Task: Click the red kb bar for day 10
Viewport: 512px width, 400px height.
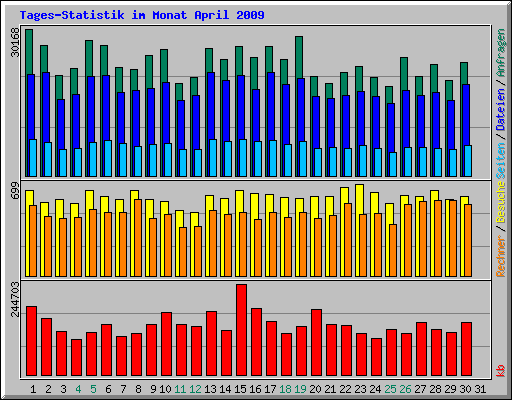Action: coord(167,344)
